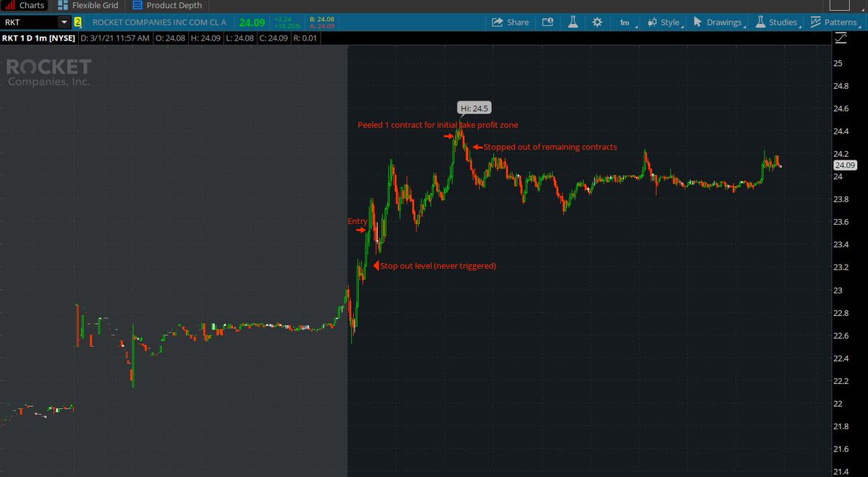Click the 25 label on the price axis
868x477 pixels.
click(x=838, y=64)
